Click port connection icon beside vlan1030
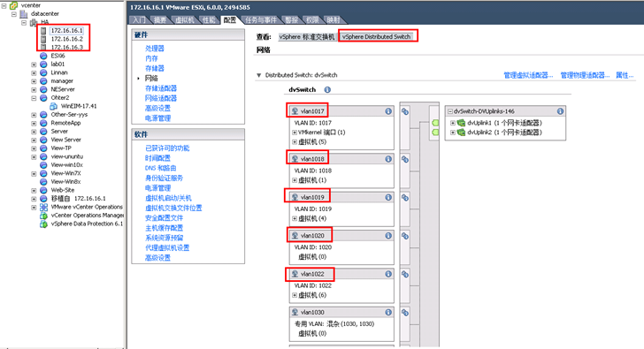The image size is (644, 349). pyautogui.click(x=405, y=313)
